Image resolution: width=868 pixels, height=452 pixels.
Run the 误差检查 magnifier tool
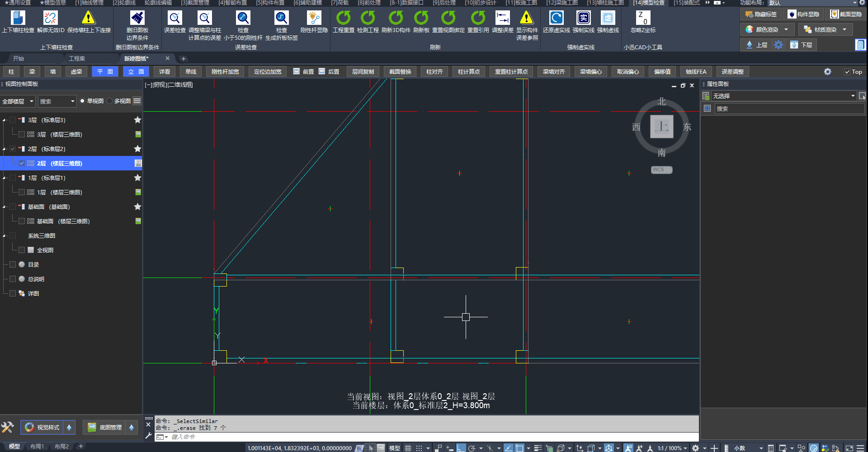click(x=175, y=18)
